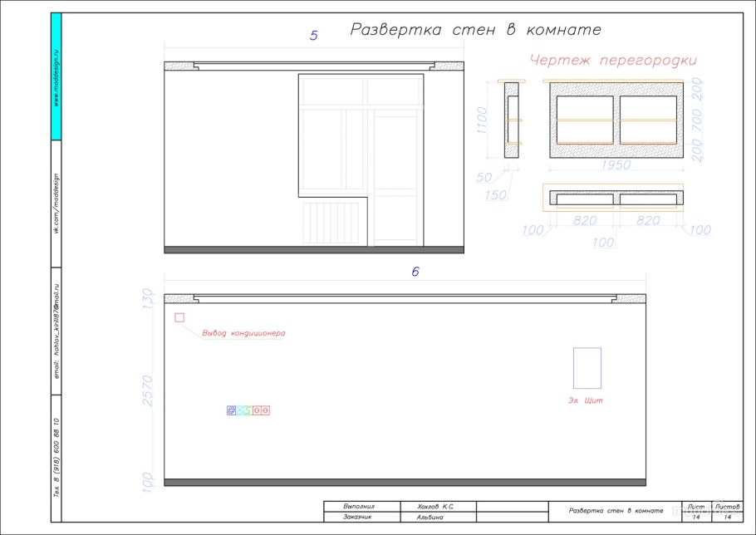Select the partition side view drawing

coord(513,120)
